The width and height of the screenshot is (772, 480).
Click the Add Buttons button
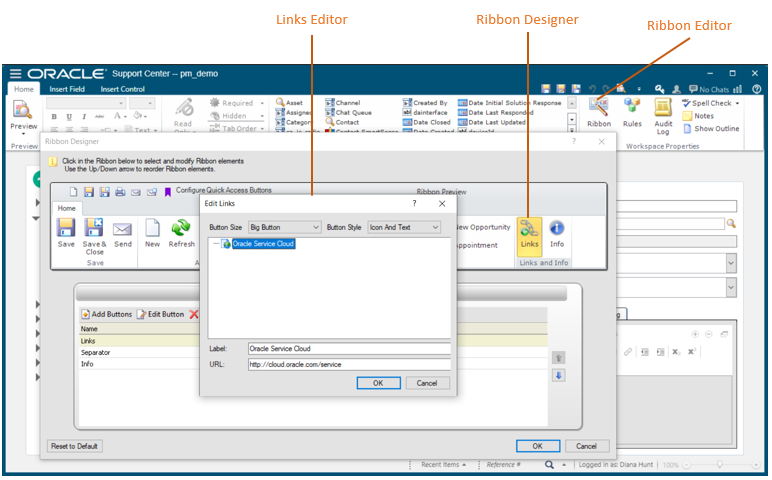107,314
